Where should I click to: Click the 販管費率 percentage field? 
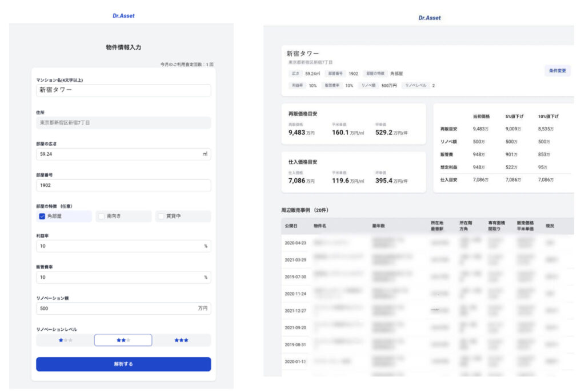123,277
